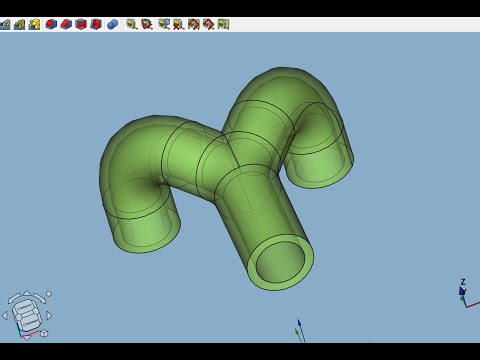Open the navigation cube mini-cube menu
This screenshot has width=480, height=360.
pyautogui.click(x=44, y=333)
